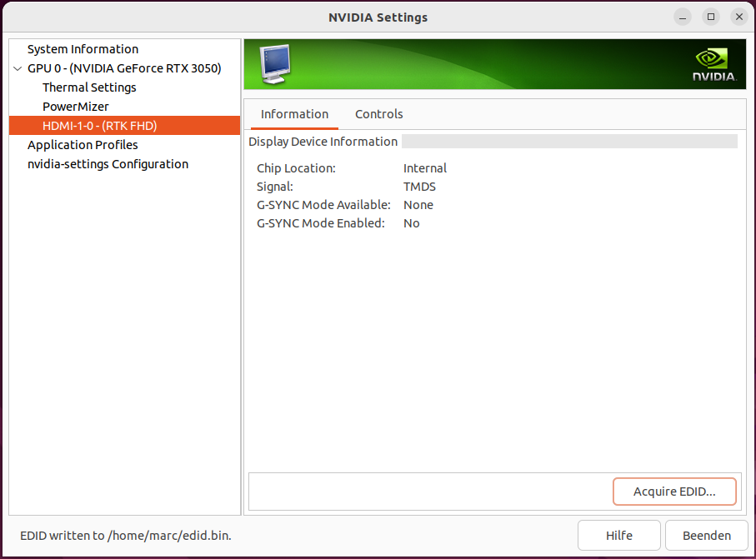Close the NVIDIA Settings window

[x=739, y=17]
